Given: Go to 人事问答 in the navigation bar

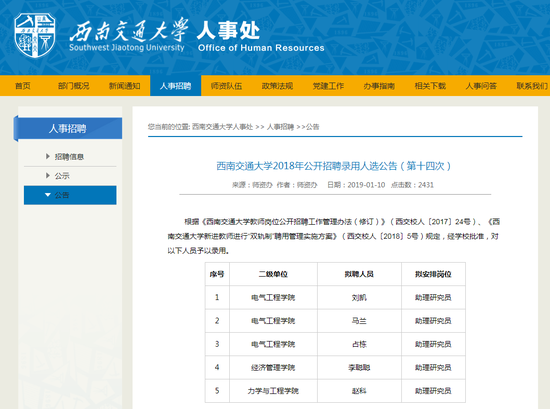Looking at the screenshot, I should pyautogui.click(x=481, y=86).
